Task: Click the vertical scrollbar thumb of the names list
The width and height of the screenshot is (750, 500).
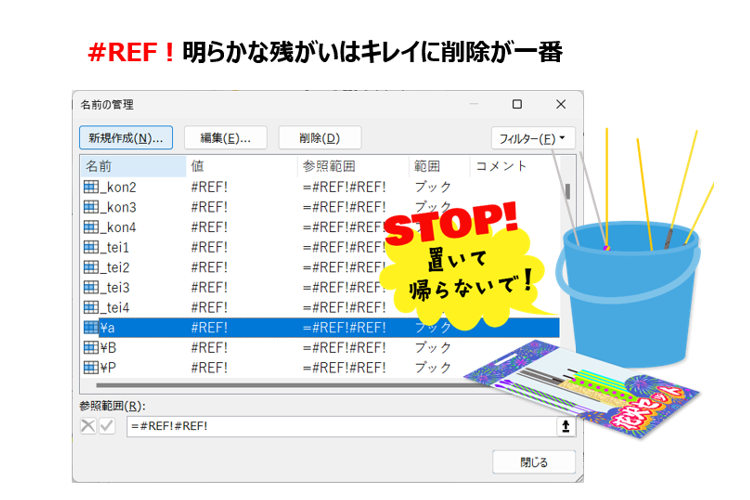Action: 568,191
